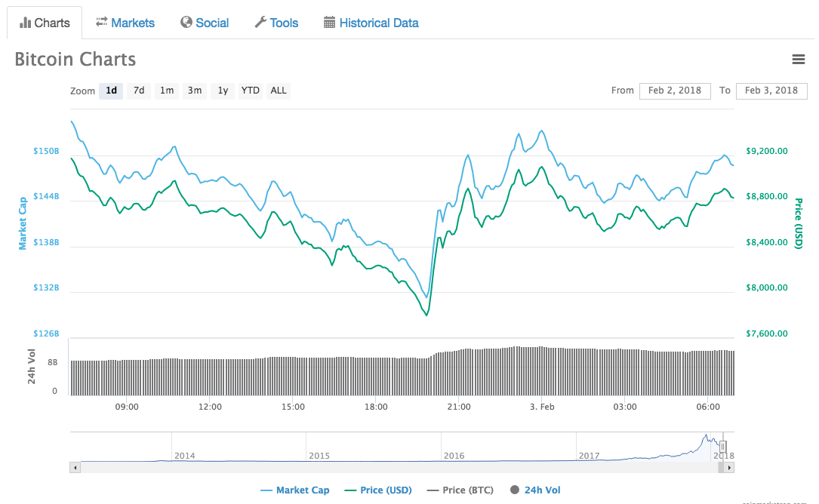
Task: Open the Historical Data tab
Action: (371, 23)
